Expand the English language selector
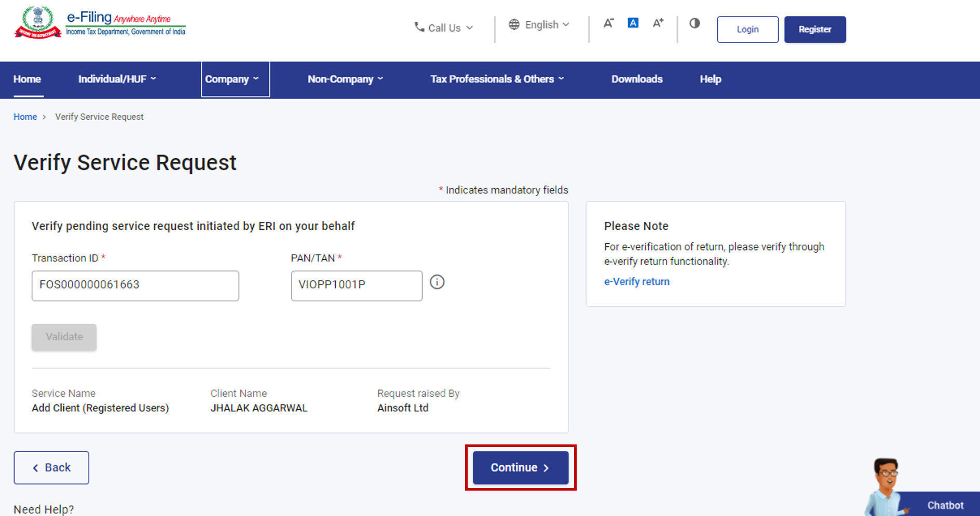Viewport: 980px width, 516px height. (539, 25)
